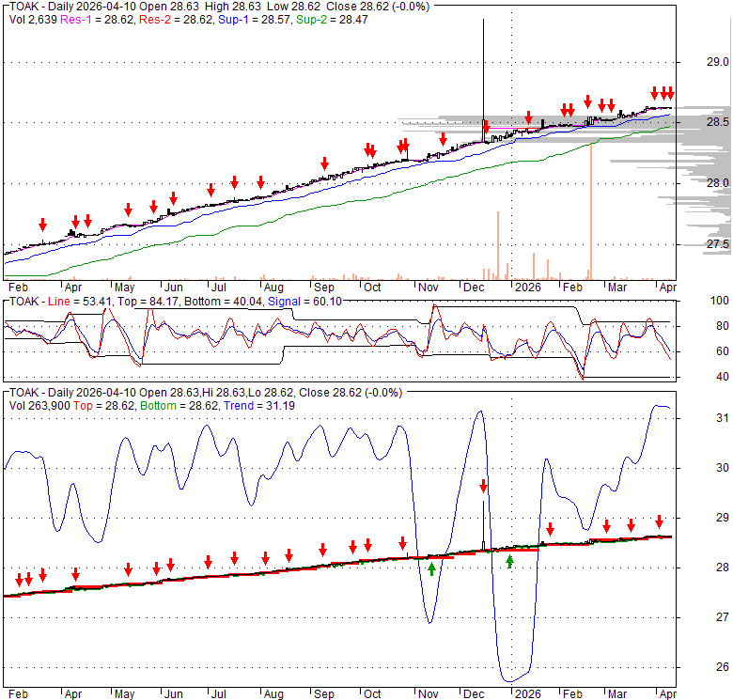
Task: Click red down arrow above December spike in bottom chart
Action: coord(484,486)
